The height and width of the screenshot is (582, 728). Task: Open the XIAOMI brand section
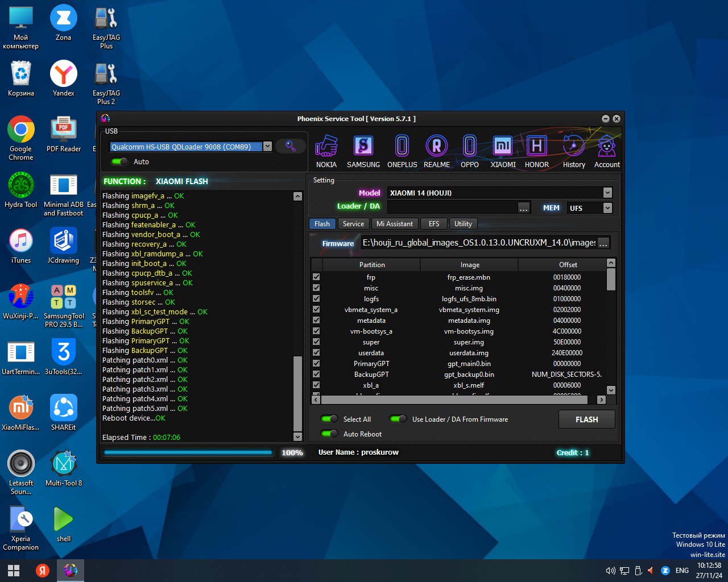[x=503, y=151]
